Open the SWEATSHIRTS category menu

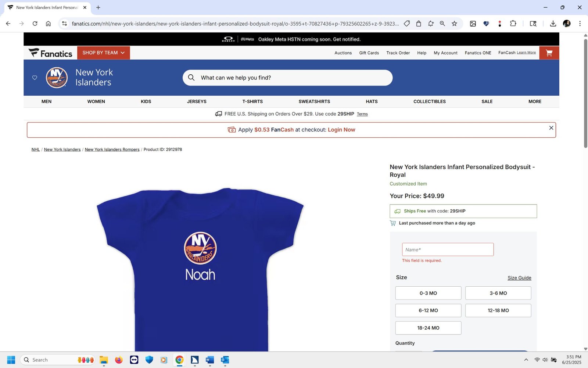click(x=314, y=102)
